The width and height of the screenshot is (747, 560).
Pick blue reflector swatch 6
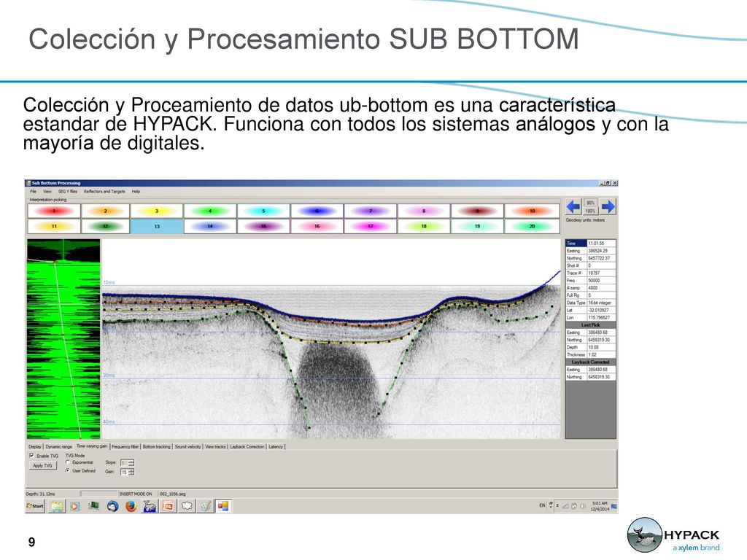tap(317, 211)
